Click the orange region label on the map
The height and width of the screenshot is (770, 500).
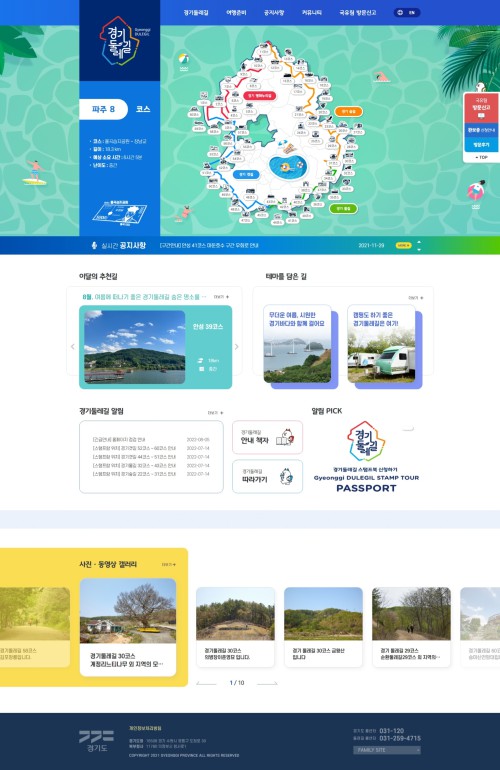[348, 111]
